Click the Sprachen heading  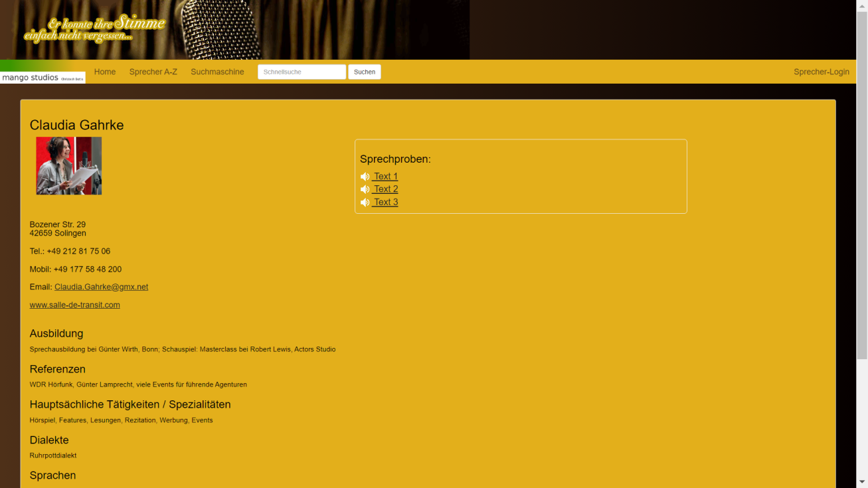(x=52, y=475)
